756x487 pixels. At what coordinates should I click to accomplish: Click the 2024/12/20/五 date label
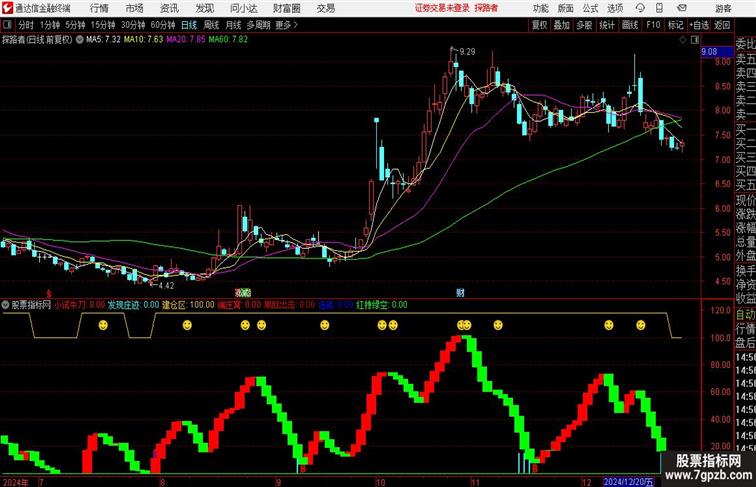point(629,482)
